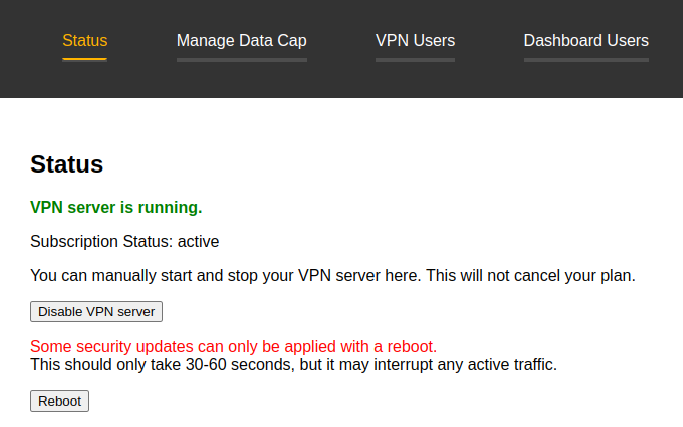Open the Dashboard Users tab
683x427 pixels.
coord(586,41)
